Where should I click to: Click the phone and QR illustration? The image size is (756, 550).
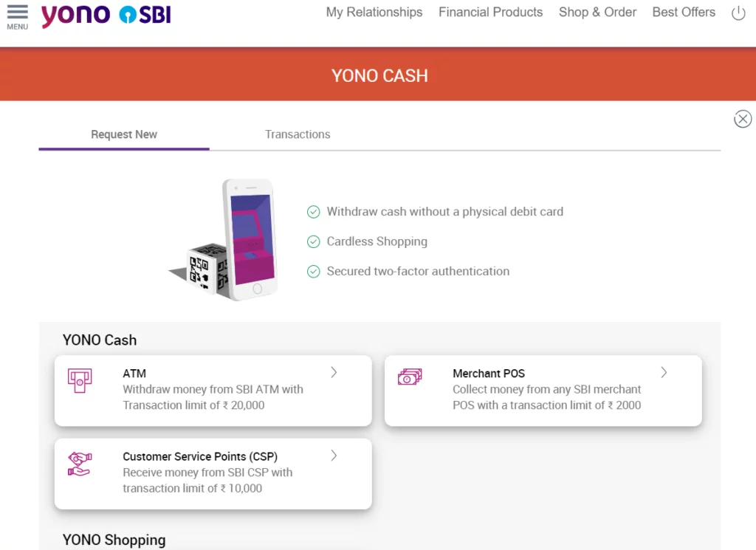click(x=225, y=241)
